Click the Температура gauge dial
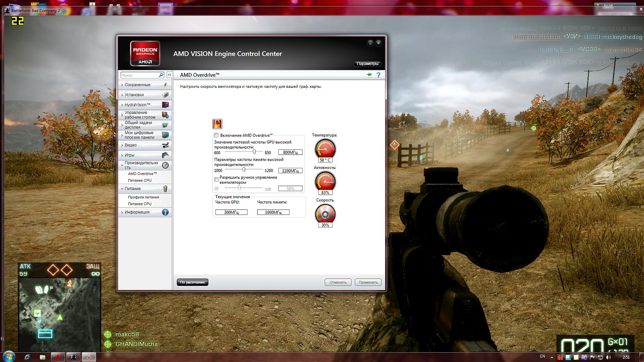 [x=325, y=149]
